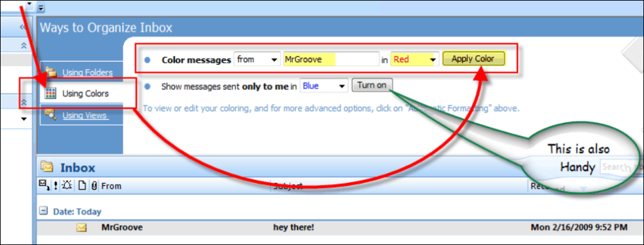Open the small dropdown arrow at top-left corner
The width and height of the screenshot is (644, 245).
point(29,4)
